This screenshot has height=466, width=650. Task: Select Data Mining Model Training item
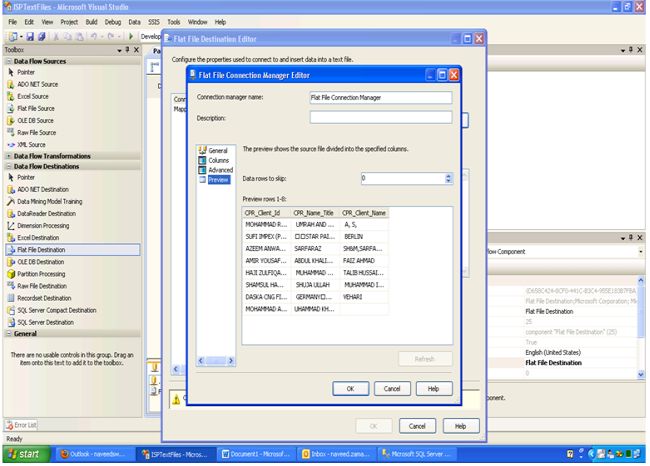pyautogui.click(x=49, y=201)
